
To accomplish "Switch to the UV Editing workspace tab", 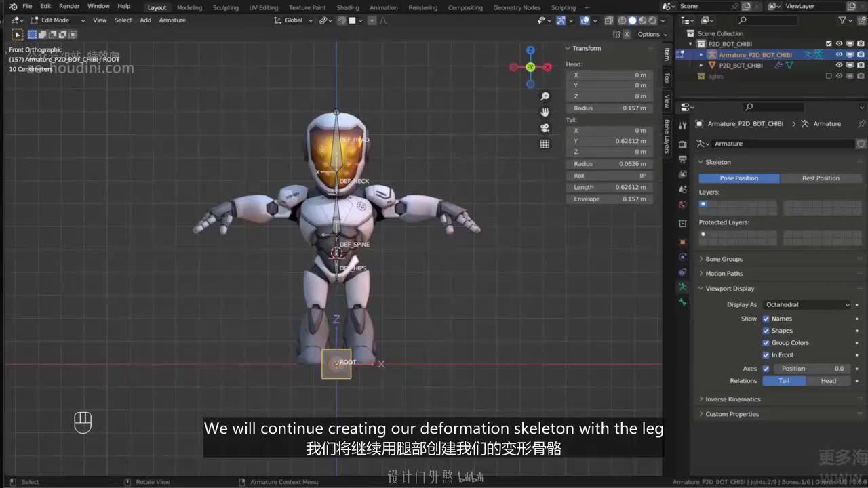I will point(264,7).
